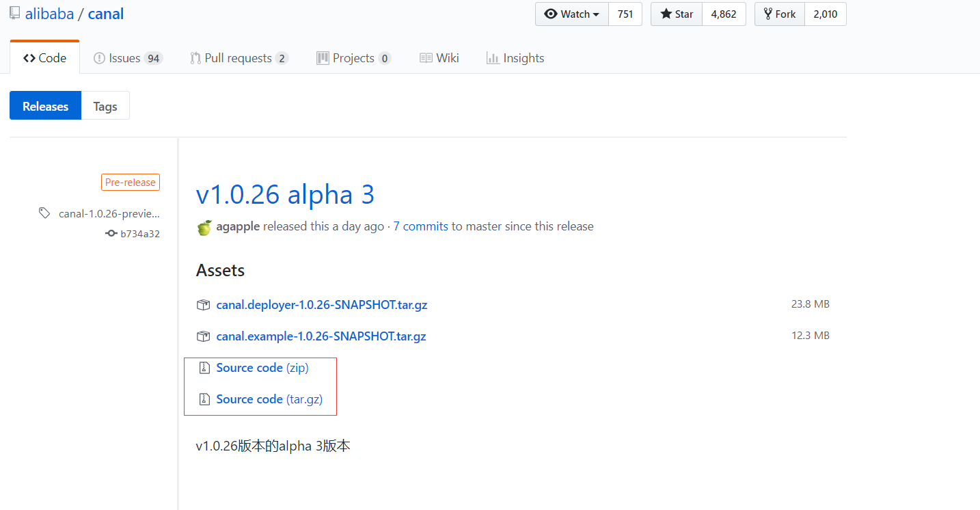Viewport: 980px width, 510px height.
Task: Star the canal repository
Action: 677,14
